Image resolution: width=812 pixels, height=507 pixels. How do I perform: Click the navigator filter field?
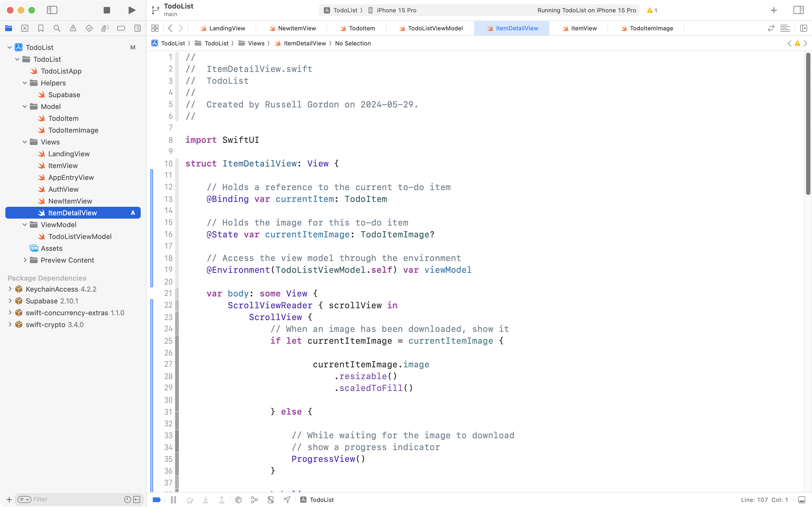click(x=67, y=499)
